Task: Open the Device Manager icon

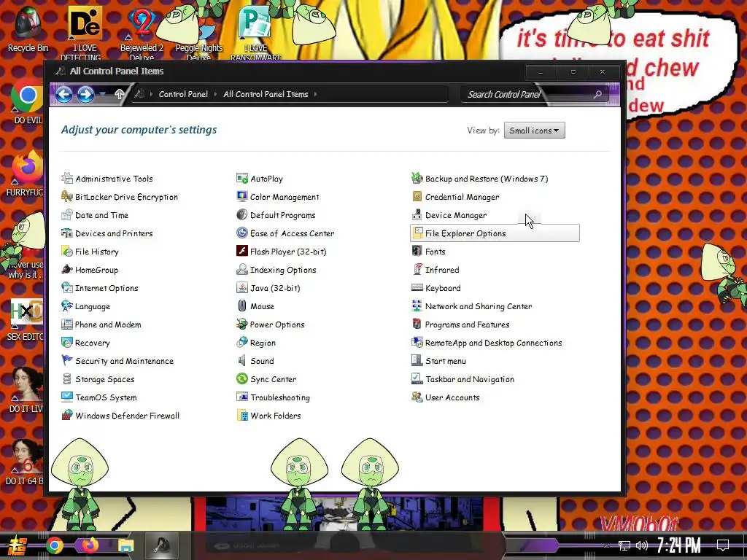Action: (417, 215)
